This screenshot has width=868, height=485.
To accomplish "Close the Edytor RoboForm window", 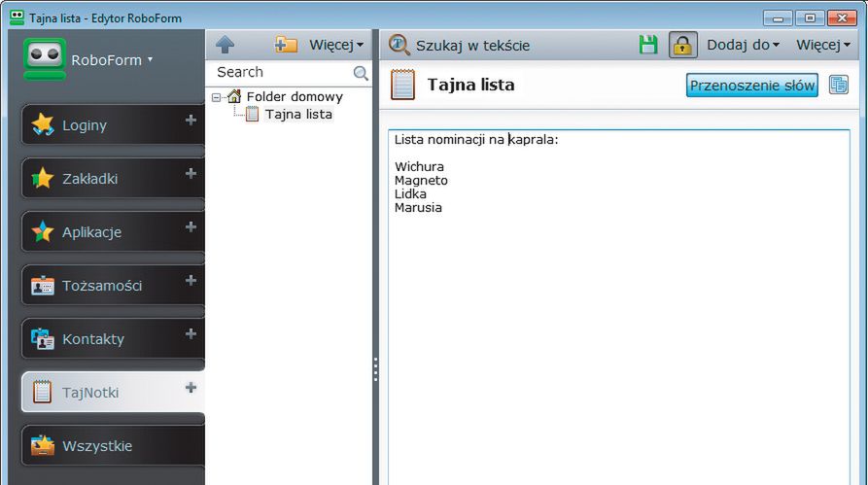I will [842, 18].
